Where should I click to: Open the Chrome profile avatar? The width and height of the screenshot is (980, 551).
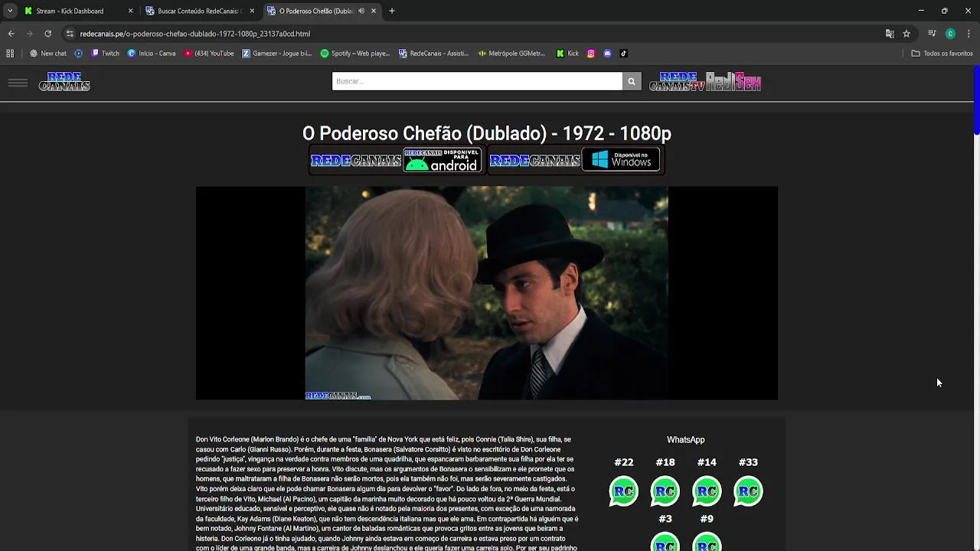950,34
